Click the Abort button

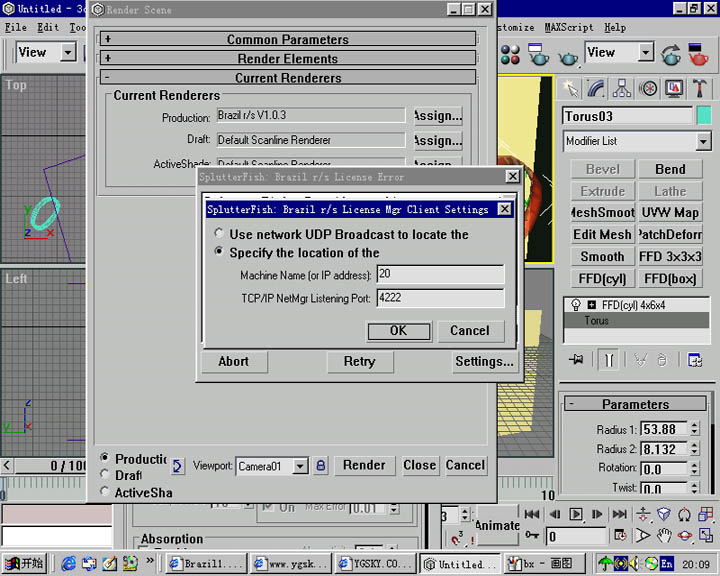click(234, 361)
